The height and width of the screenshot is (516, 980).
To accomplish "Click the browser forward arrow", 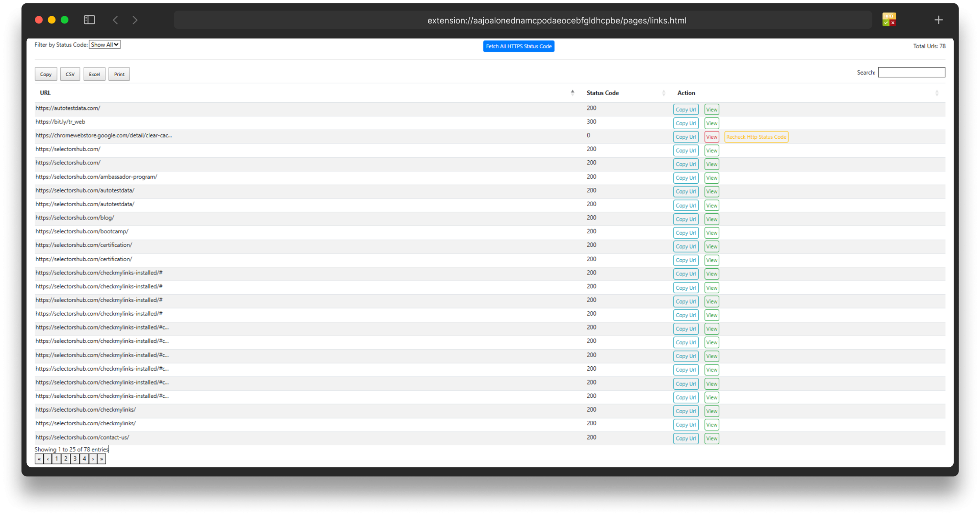I will click(x=135, y=20).
